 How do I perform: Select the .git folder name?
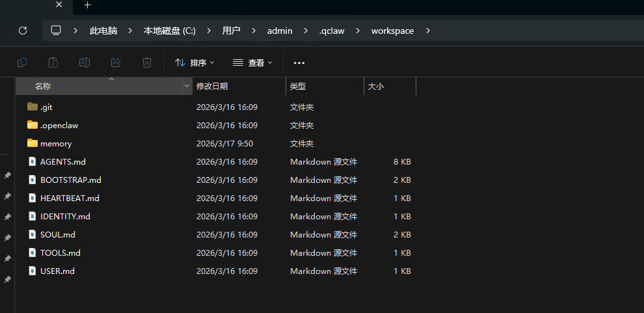(46, 107)
